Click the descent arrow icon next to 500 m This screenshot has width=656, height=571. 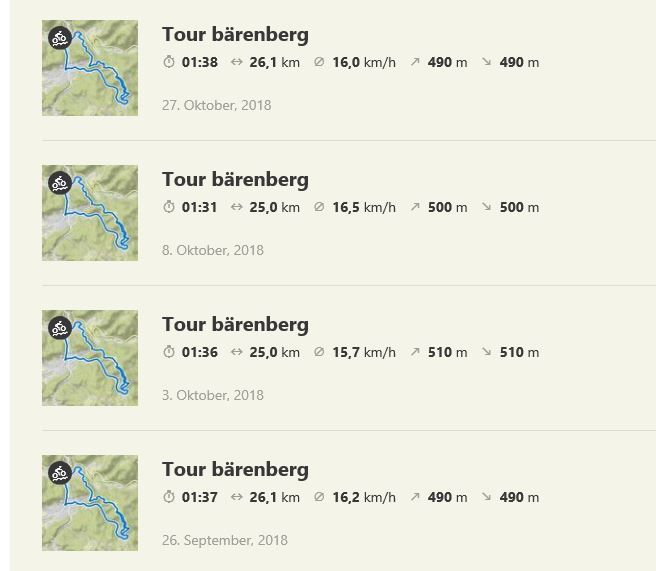coord(486,207)
